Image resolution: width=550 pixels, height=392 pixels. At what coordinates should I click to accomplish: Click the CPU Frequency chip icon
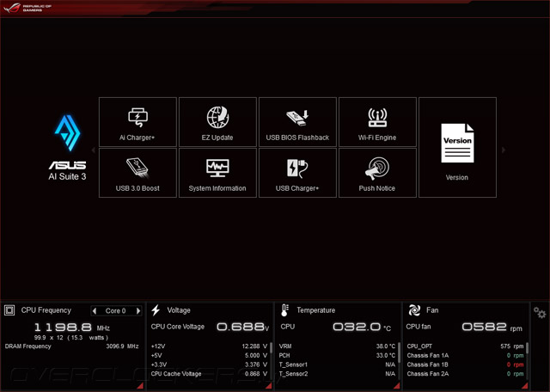pos(9,310)
